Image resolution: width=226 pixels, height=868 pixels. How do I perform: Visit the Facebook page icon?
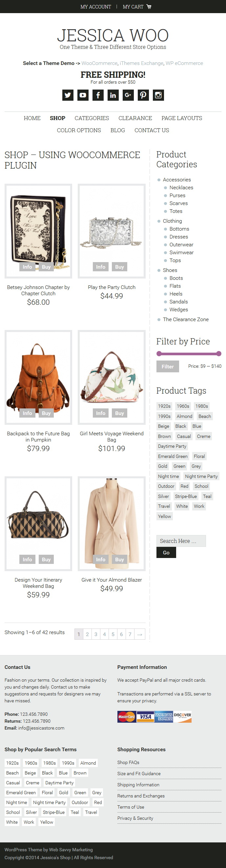(98, 95)
